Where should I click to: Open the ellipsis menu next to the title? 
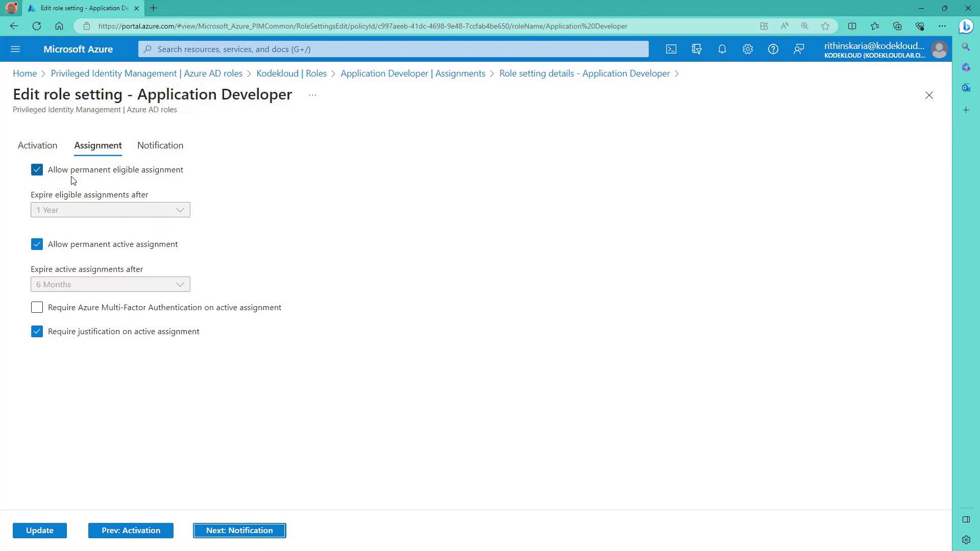click(x=312, y=95)
